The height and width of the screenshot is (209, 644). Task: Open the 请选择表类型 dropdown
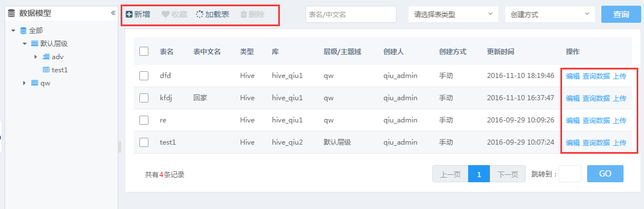coord(453,14)
